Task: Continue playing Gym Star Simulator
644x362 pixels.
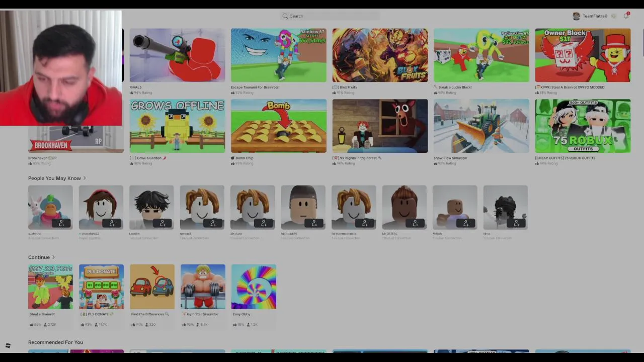Action: point(203,287)
